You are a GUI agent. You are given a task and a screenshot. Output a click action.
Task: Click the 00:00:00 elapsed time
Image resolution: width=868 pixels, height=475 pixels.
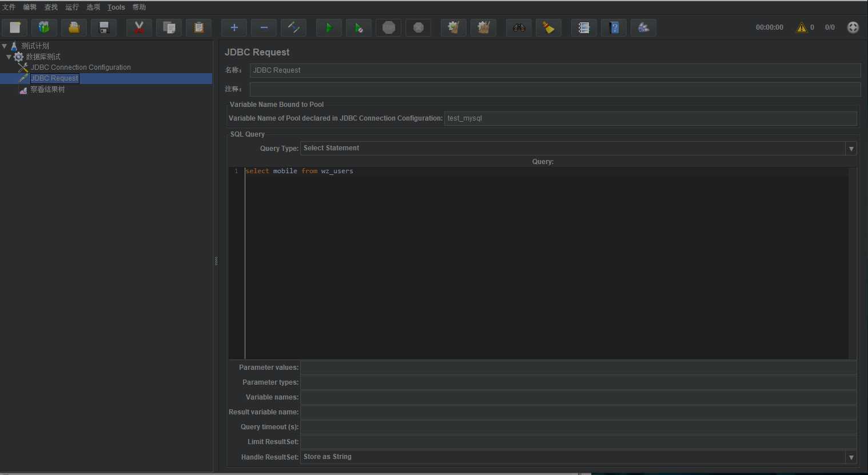[769, 27]
